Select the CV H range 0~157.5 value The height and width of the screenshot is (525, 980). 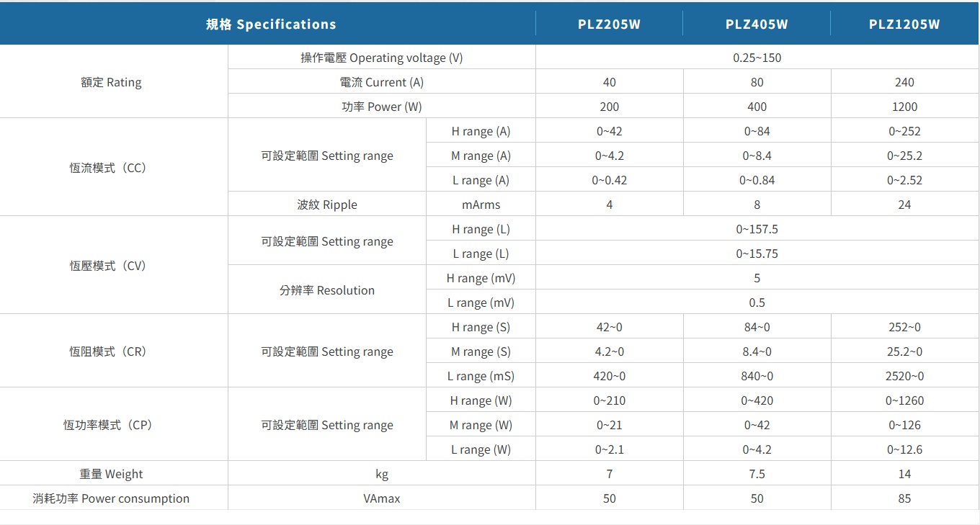[757, 229]
